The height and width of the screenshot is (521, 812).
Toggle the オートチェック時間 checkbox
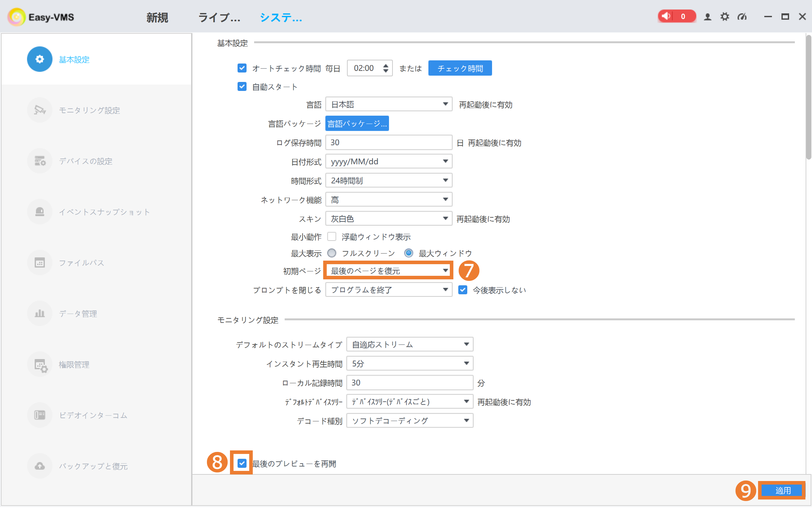[242, 68]
